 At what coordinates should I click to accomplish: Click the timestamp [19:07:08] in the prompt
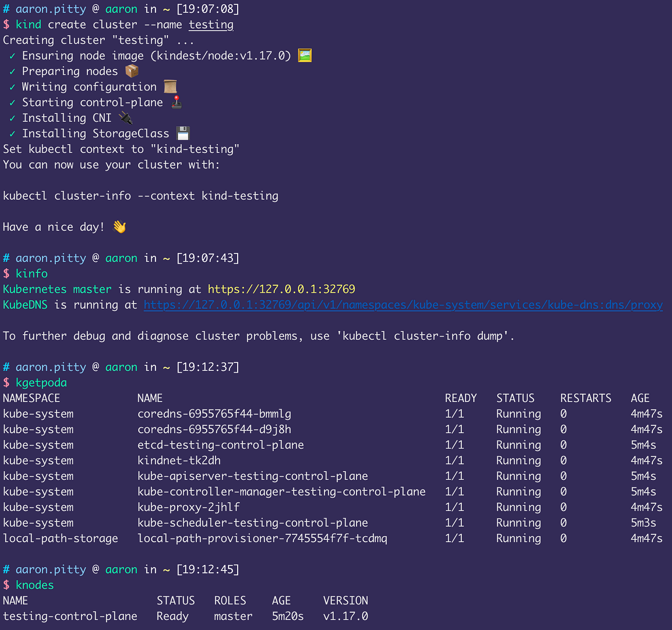pos(208,9)
